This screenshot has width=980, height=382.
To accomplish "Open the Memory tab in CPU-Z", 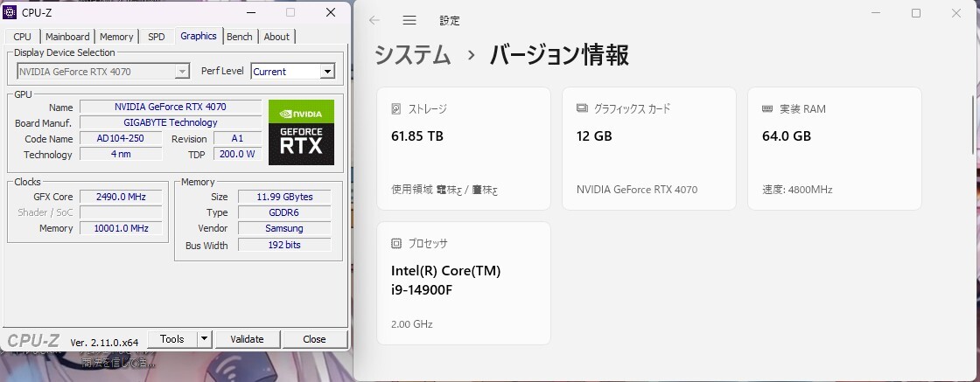I will [116, 37].
